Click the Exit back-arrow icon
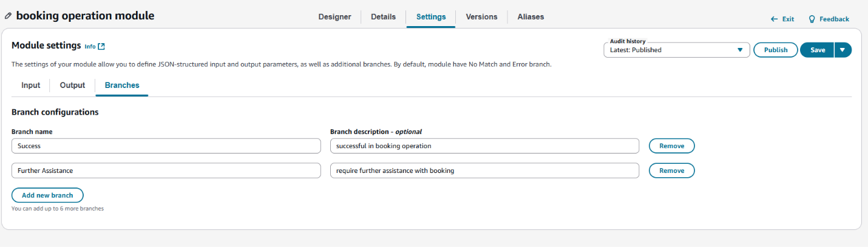The width and height of the screenshot is (868, 250). [x=774, y=19]
